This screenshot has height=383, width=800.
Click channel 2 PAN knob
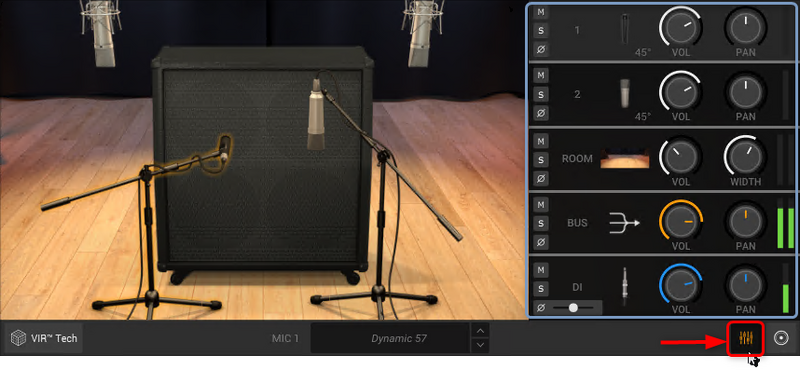[x=745, y=92]
